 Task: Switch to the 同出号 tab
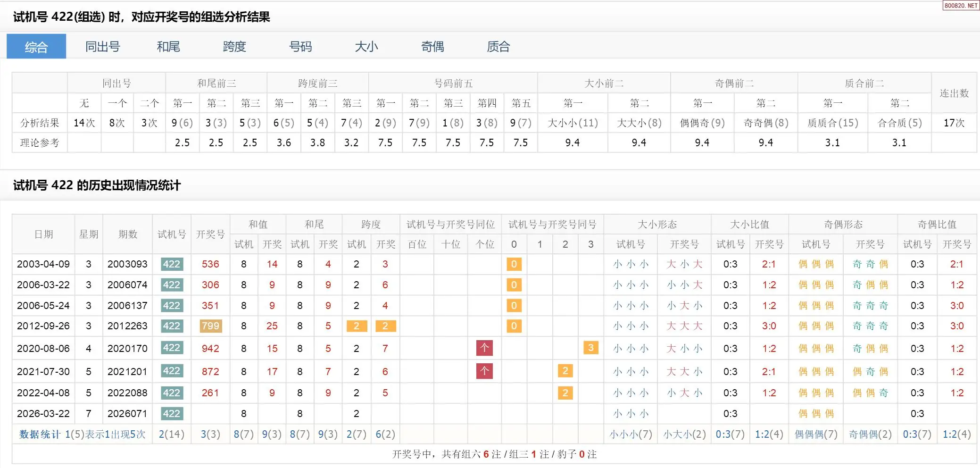point(102,47)
